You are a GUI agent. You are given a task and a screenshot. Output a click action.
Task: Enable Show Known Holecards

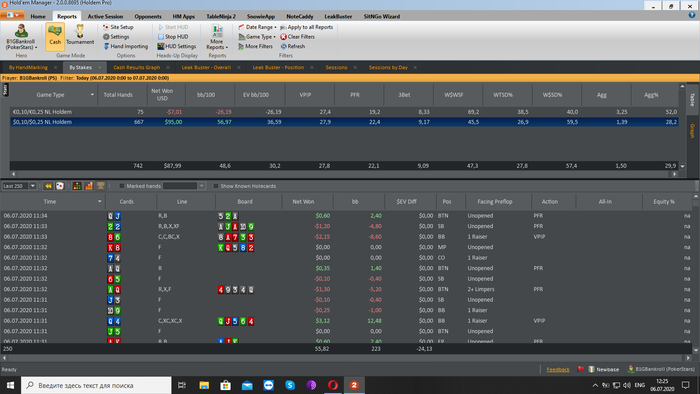(216, 186)
